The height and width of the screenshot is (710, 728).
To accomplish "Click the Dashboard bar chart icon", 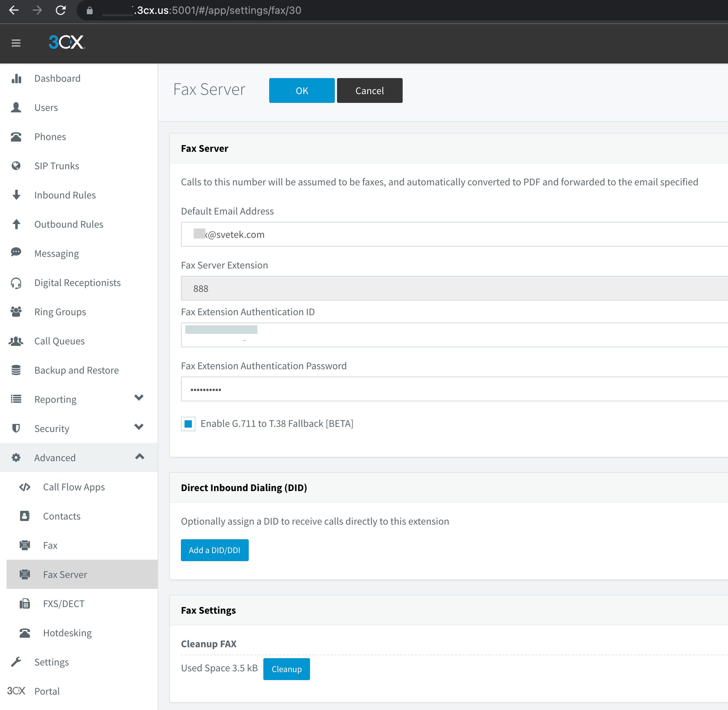I will click(16, 78).
